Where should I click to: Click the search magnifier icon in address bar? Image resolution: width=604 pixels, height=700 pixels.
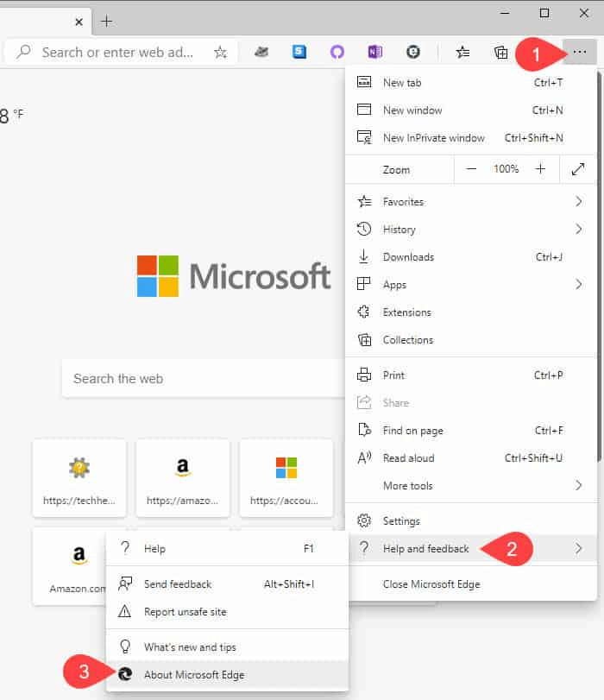click(23, 52)
